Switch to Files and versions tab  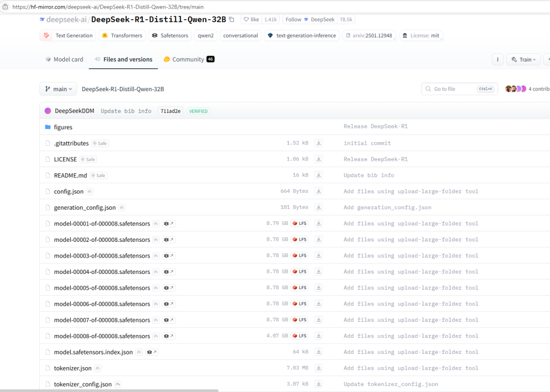coord(123,59)
